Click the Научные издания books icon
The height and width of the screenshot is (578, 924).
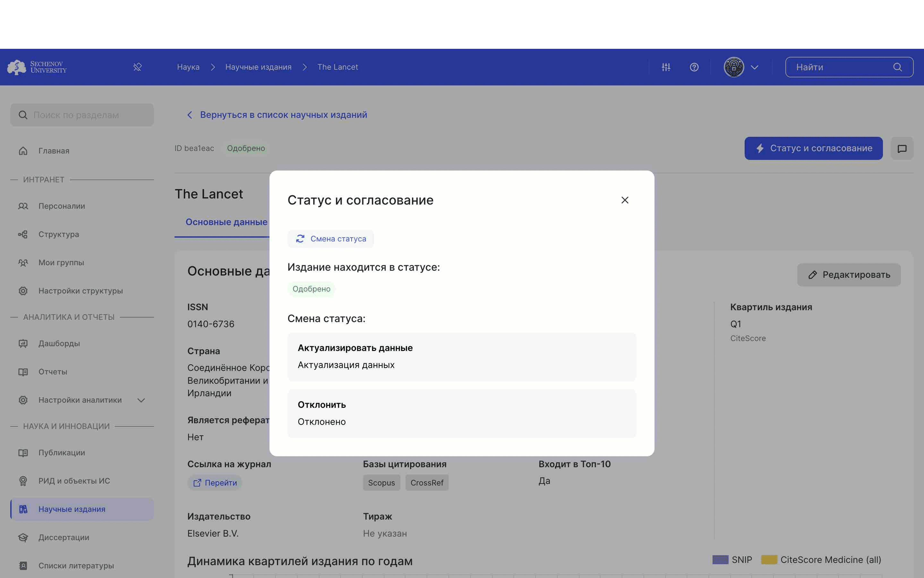pos(23,510)
